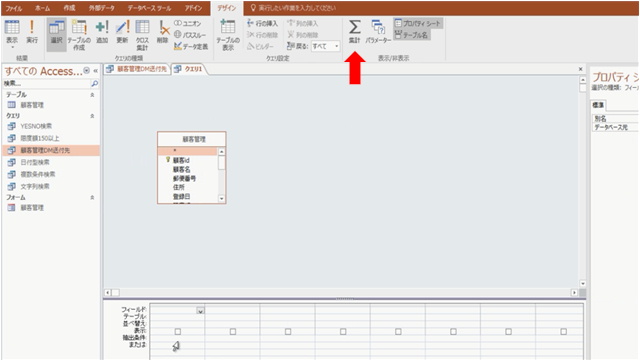Image resolution: width=640 pixels, height=360 pixels.
Task: Click the 表示 (View) datasheet icon
Action: pyautogui.click(x=12, y=27)
